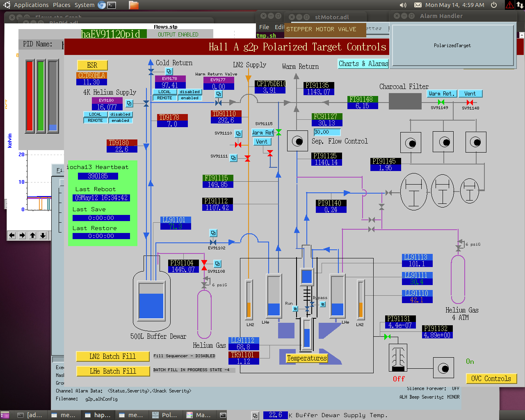Open the Bypass valve display icon
This screenshot has width=525, height=420.
coord(323,304)
